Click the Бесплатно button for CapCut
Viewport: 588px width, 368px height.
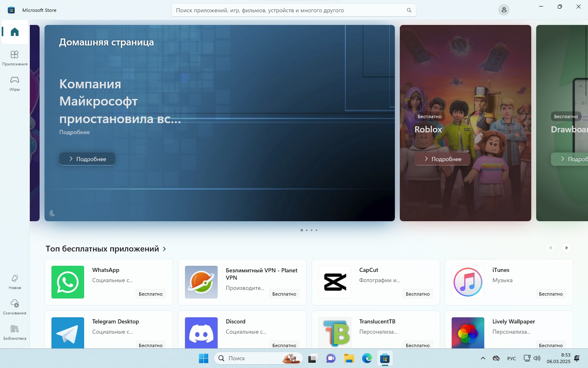418,294
